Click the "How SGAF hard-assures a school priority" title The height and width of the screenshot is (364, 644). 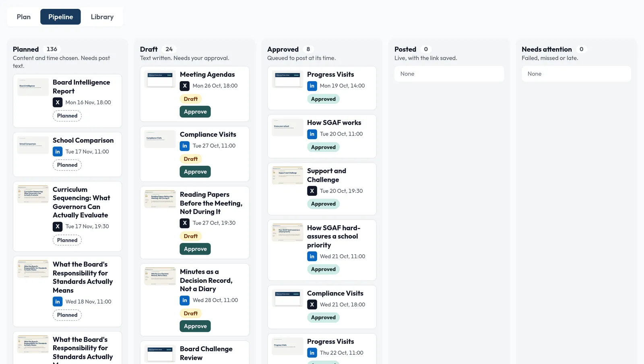tap(334, 236)
